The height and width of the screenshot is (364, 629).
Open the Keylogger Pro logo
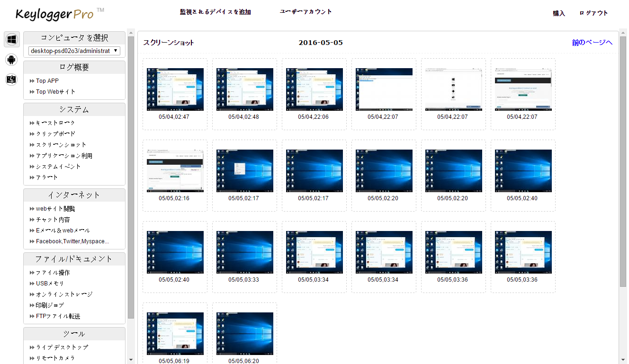pos(60,14)
